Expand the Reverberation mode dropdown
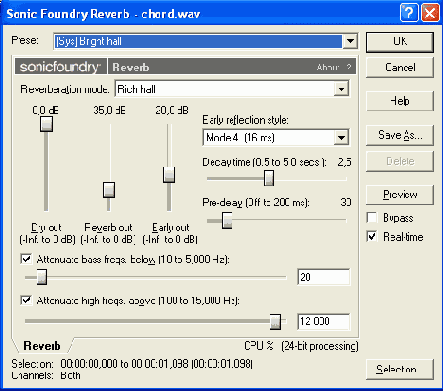443x391 pixels. pyautogui.click(x=341, y=89)
